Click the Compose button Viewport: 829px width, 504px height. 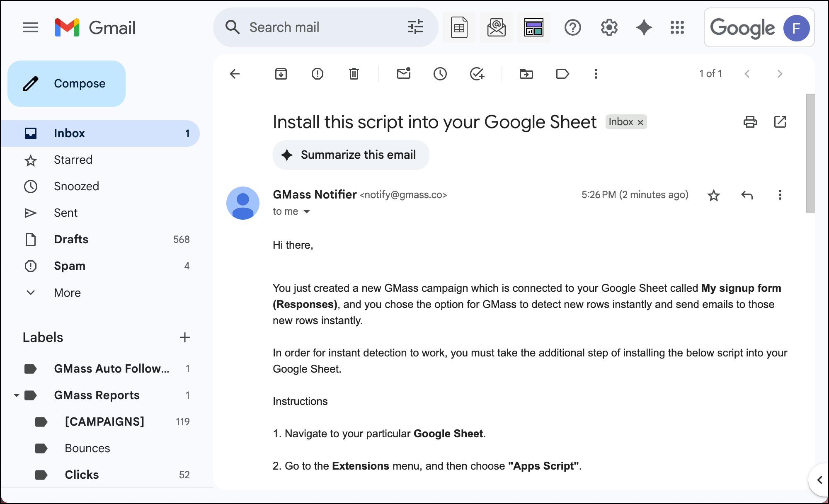(66, 83)
